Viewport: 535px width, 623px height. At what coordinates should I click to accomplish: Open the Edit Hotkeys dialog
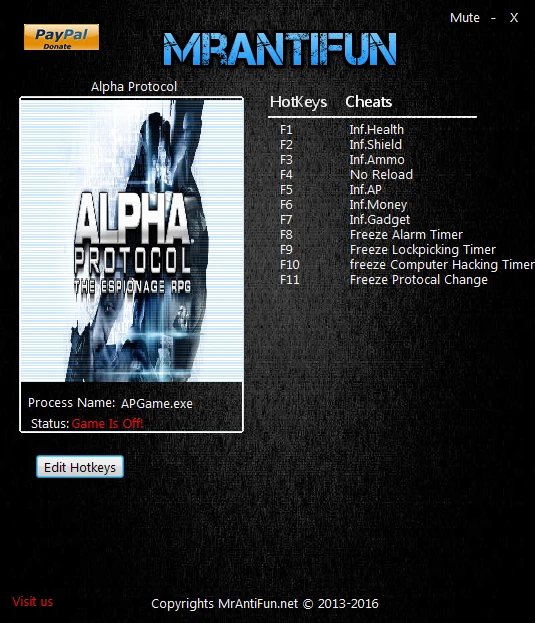pos(80,467)
